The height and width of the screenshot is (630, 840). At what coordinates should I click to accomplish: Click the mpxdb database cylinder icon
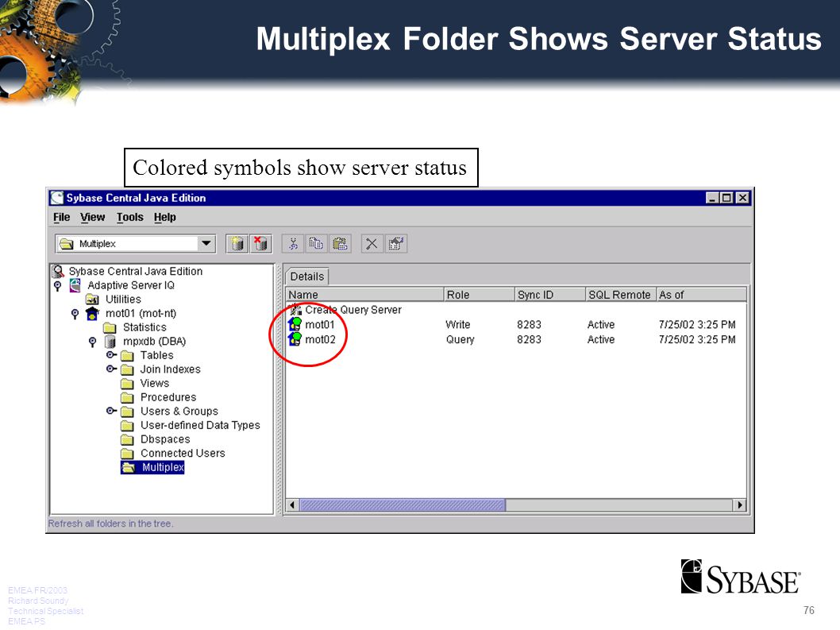point(110,341)
